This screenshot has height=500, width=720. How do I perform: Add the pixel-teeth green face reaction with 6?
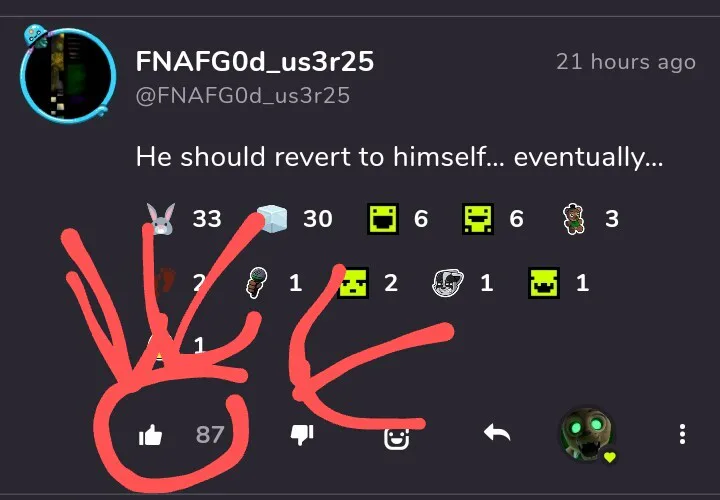tap(478, 219)
